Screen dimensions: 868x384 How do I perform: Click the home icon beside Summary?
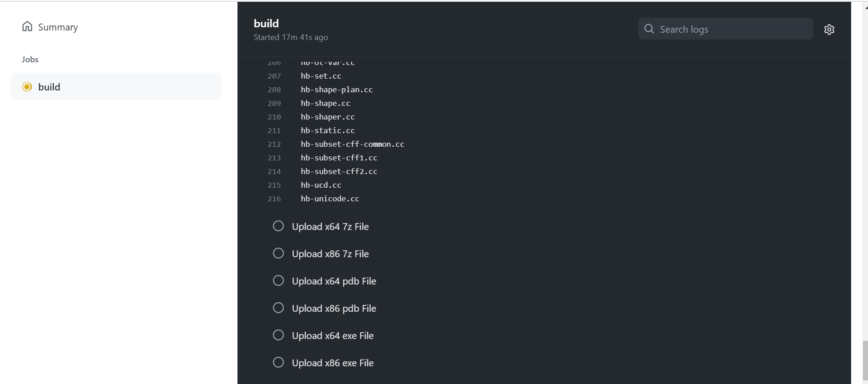[27, 26]
